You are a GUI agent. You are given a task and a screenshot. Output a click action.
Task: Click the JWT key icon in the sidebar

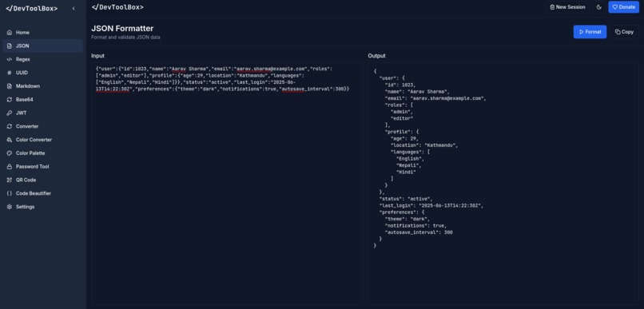[10, 113]
